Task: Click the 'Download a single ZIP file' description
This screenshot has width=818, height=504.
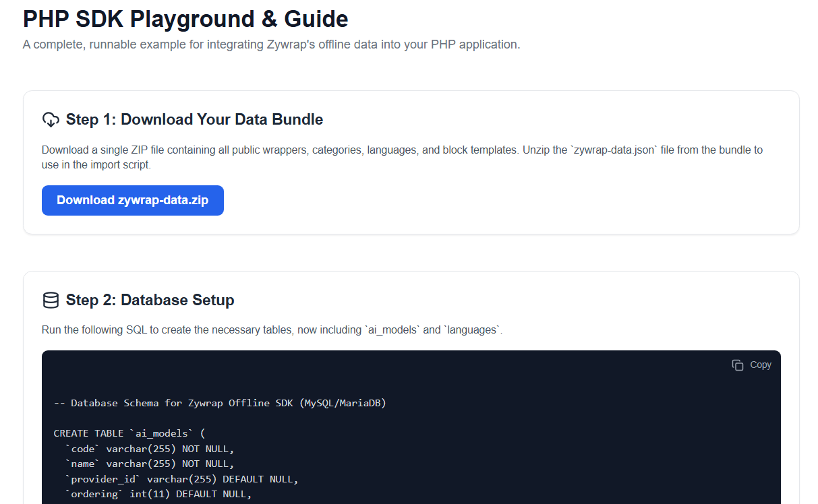Action: click(x=403, y=157)
